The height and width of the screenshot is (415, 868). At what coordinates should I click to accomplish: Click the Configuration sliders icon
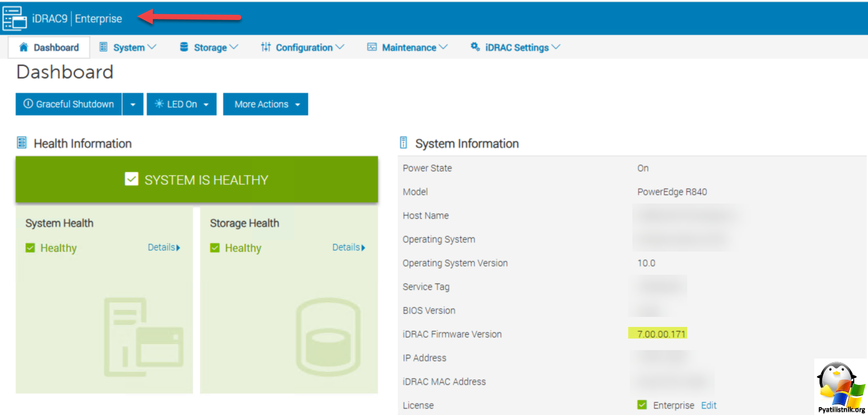[266, 47]
